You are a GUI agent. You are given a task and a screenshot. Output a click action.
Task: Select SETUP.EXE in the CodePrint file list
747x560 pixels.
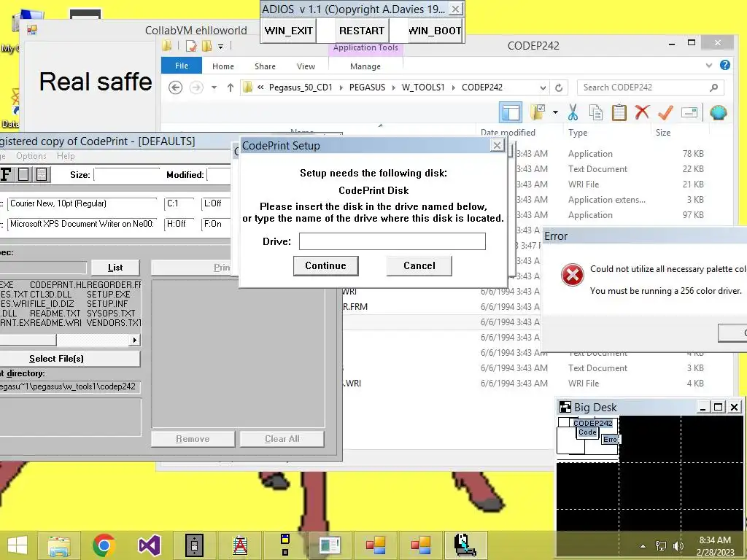108,295
